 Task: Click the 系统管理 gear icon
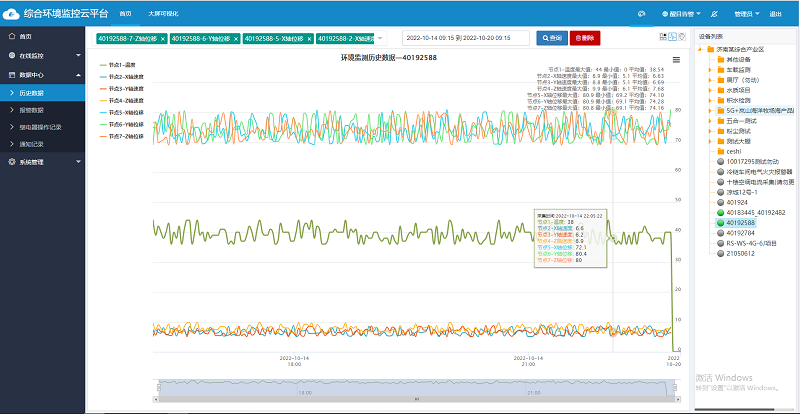(x=12, y=162)
